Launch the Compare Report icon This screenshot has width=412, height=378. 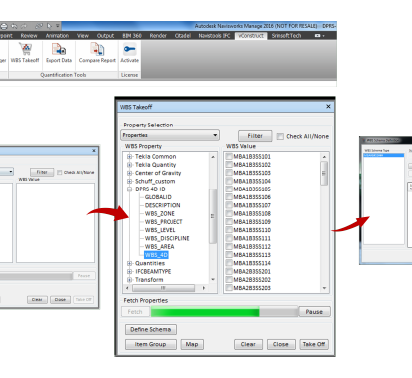tap(97, 49)
